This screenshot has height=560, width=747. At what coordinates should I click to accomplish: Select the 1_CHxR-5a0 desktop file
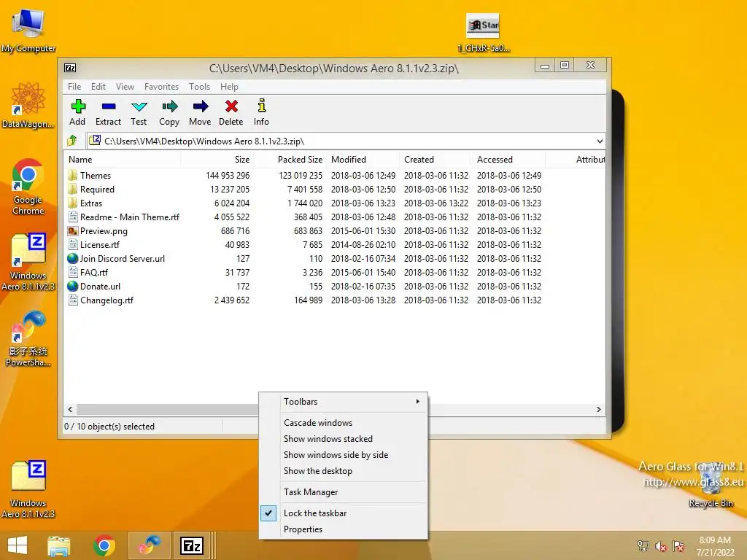pos(483,32)
